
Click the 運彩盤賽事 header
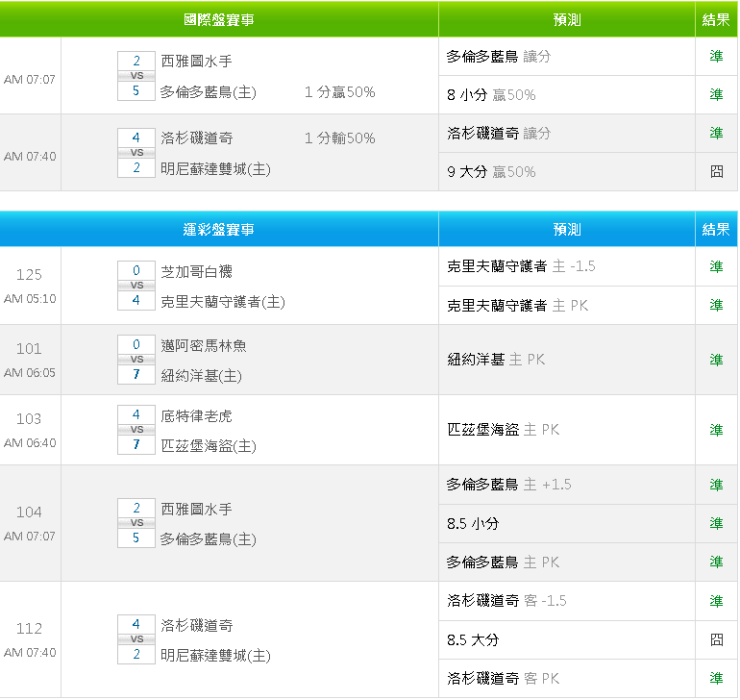(x=219, y=229)
